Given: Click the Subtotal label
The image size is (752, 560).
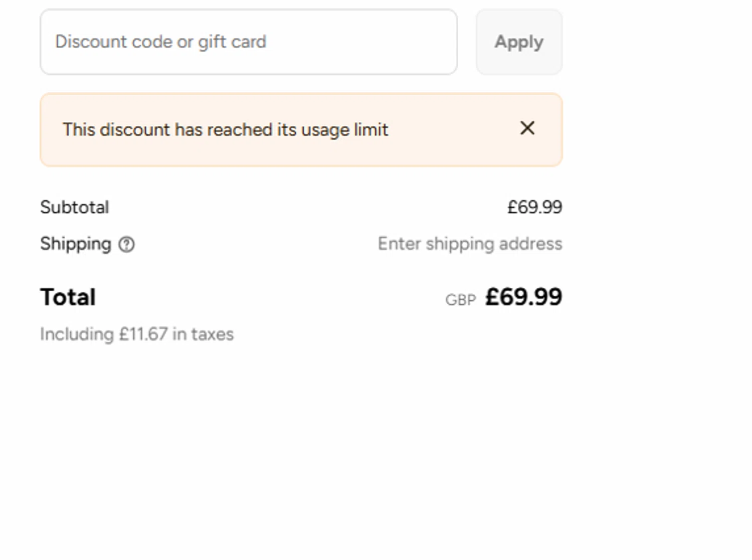Looking at the screenshot, I should (74, 208).
